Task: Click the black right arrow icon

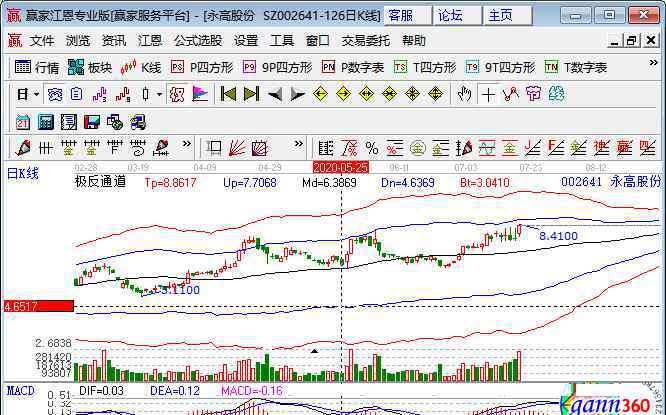Action: (x=297, y=94)
